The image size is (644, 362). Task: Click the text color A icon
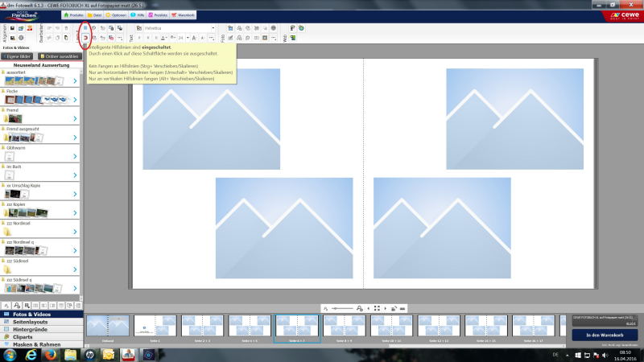(x=163, y=38)
